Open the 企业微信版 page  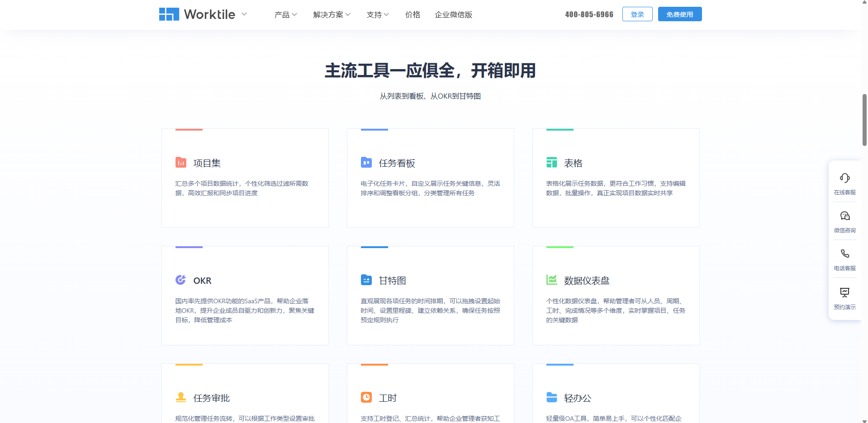pyautogui.click(x=453, y=14)
